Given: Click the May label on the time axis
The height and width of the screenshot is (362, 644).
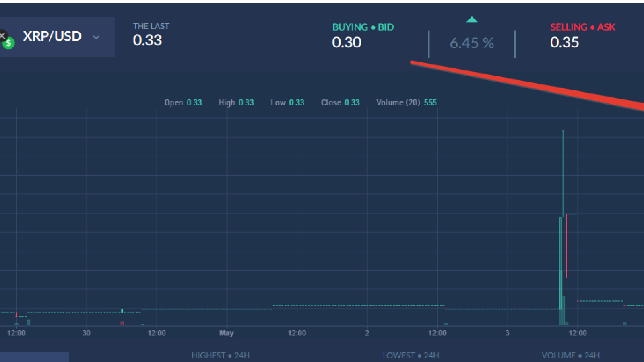Looking at the screenshot, I should pos(227,333).
